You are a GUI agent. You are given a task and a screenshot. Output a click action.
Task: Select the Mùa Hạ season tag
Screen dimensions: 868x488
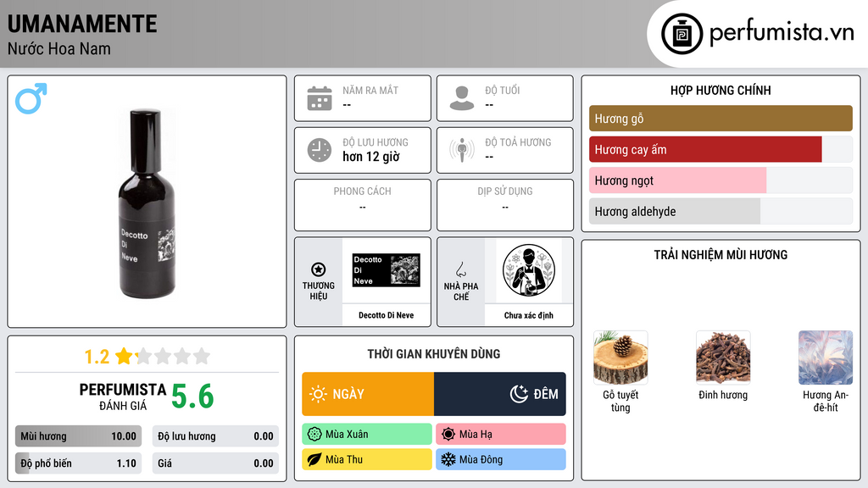click(x=501, y=435)
